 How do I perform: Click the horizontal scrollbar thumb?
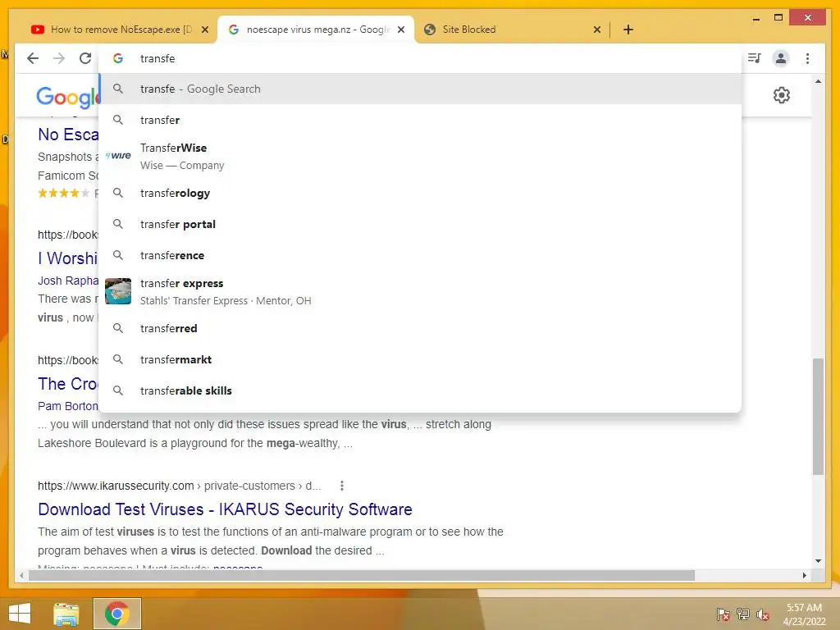click(362, 575)
